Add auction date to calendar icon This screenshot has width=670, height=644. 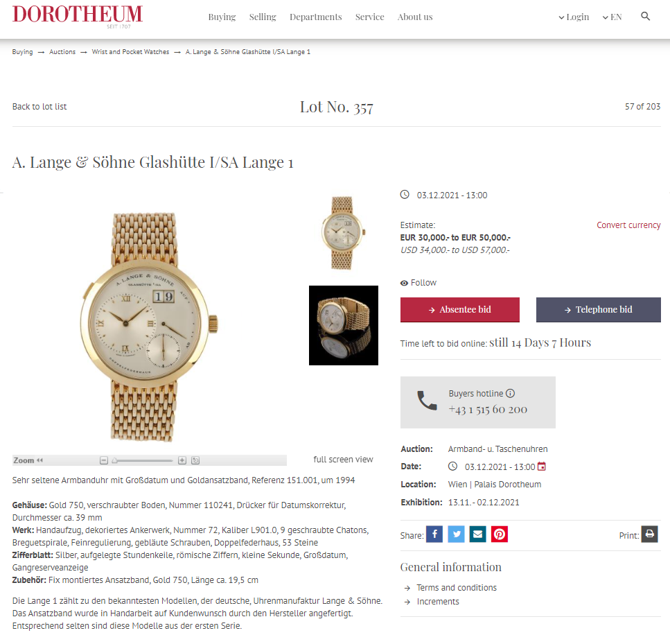point(541,466)
